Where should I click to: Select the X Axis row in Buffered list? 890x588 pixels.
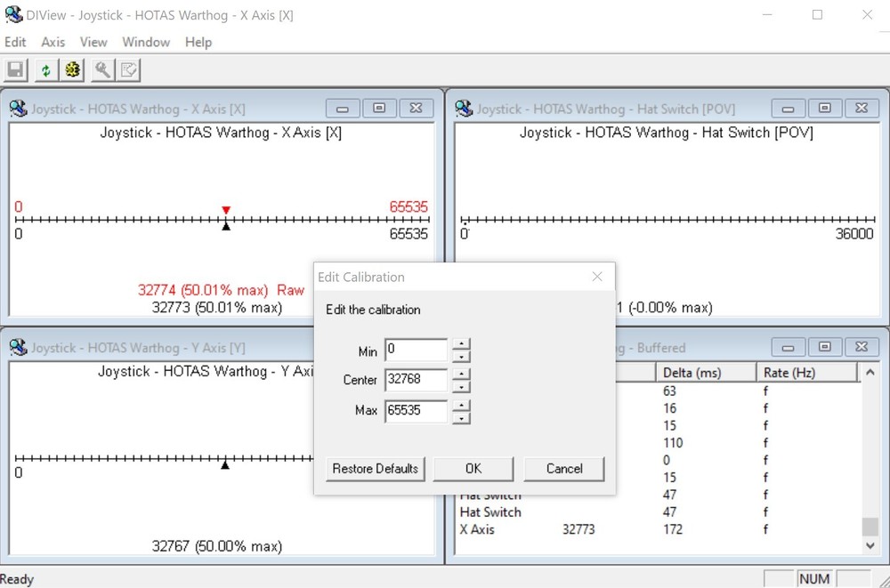point(659,529)
